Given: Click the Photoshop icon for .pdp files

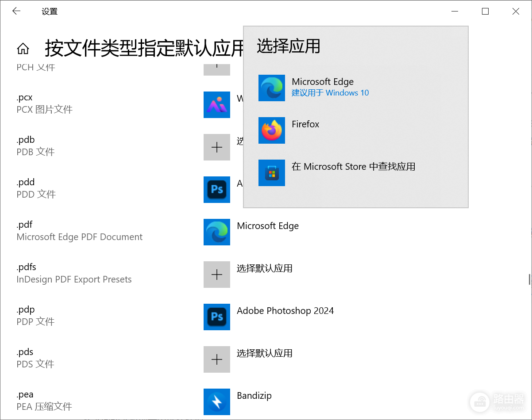Looking at the screenshot, I should pos(217,317).
